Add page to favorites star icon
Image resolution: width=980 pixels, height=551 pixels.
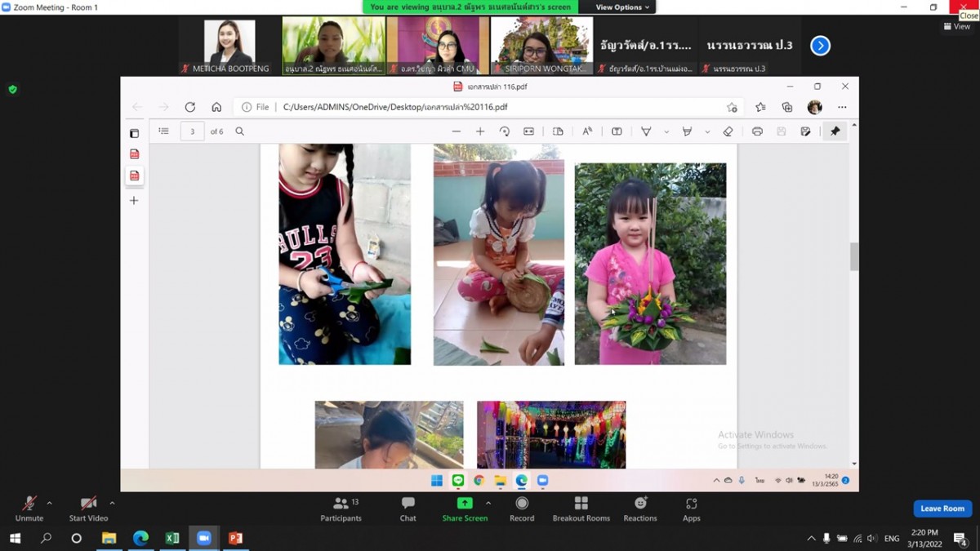(x=732, y=107)
